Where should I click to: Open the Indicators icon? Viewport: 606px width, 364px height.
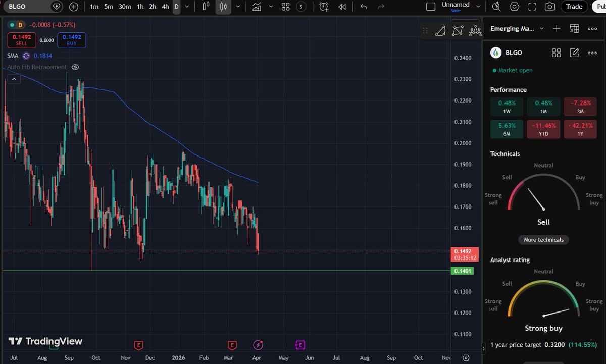tap(257, 7)
